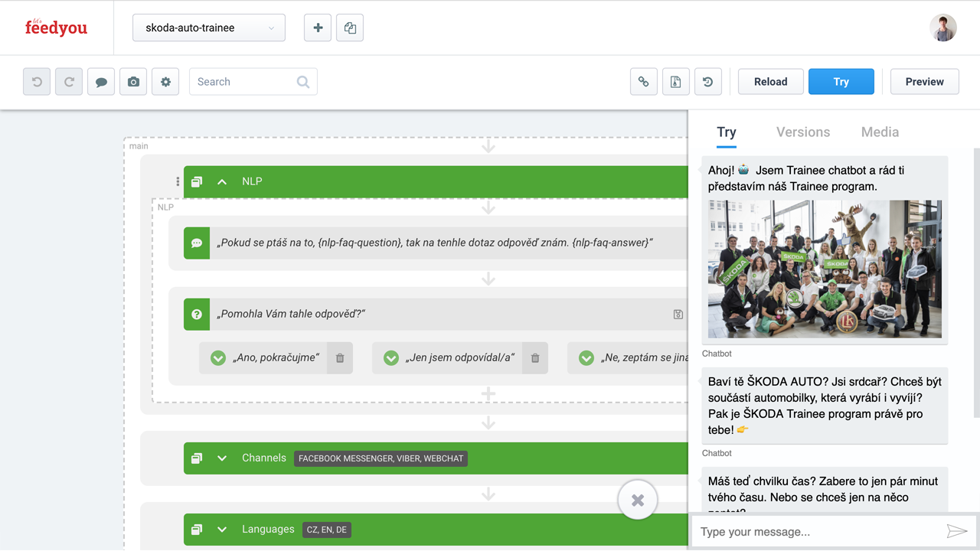The width and height of the screenshot is (980, 551).
Task: Click the redo arrow icon
Action: [69, 82]
